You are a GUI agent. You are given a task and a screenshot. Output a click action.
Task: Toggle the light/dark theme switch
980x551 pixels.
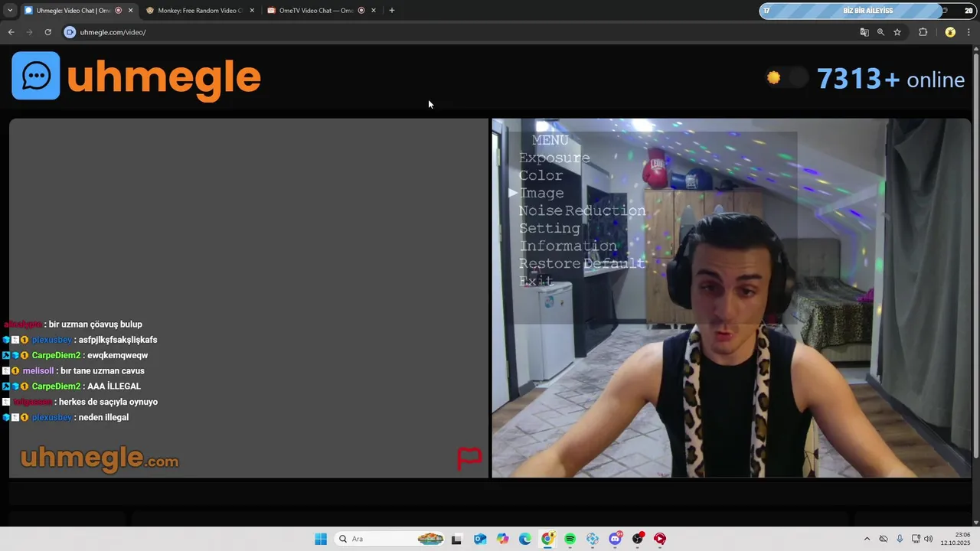786,77
